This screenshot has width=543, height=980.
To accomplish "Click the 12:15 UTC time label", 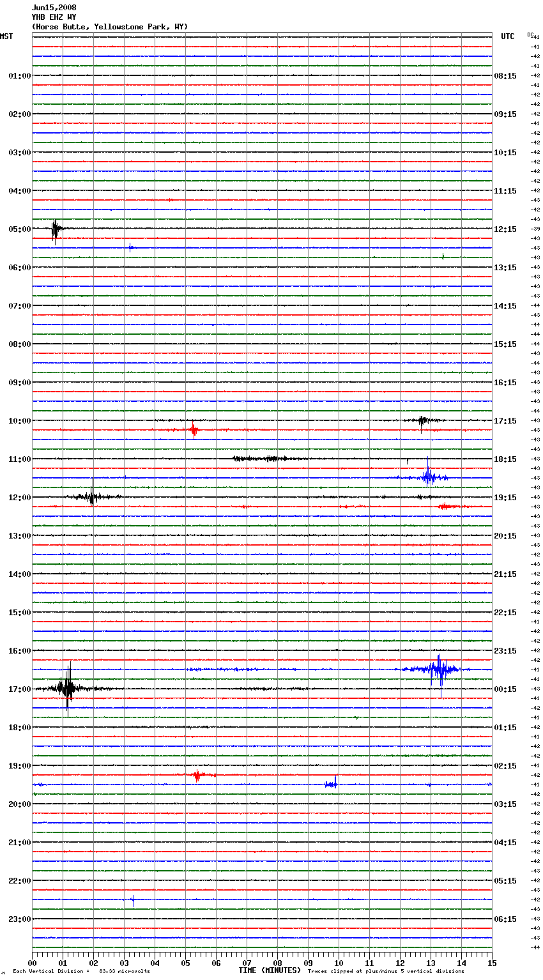I will [x=505, y=229].
